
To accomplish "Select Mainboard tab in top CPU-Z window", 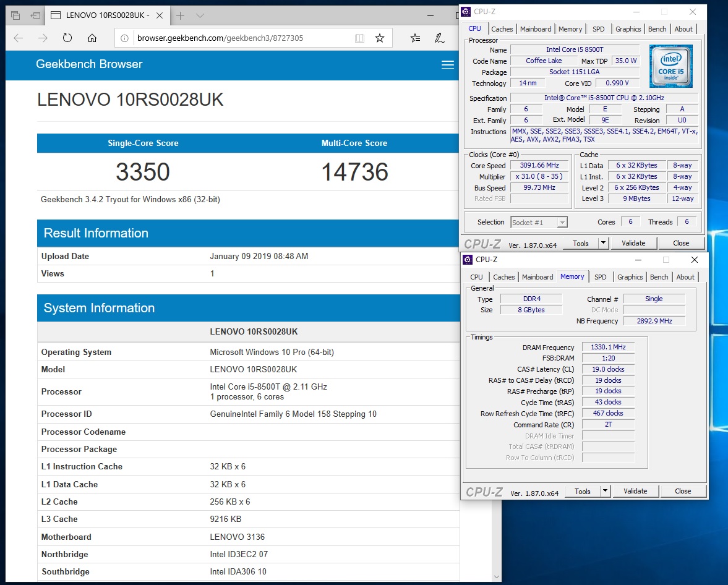I will click(x=536, y=29).
